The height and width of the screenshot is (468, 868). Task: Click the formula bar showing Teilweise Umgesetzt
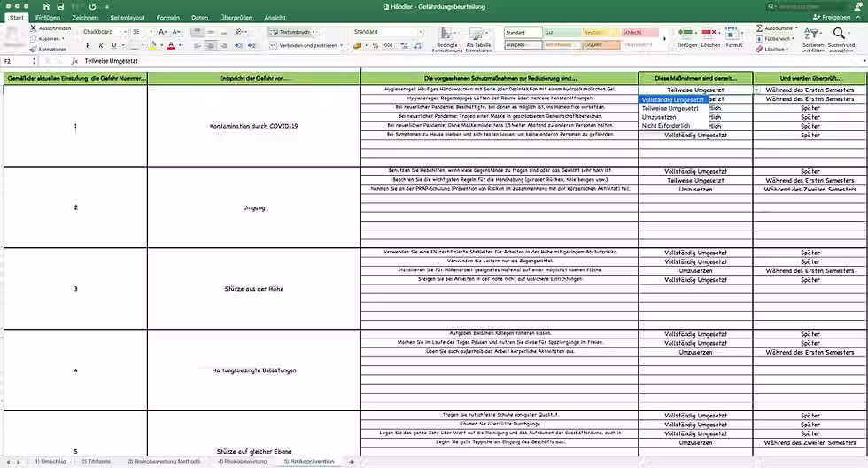coord(473,61)
